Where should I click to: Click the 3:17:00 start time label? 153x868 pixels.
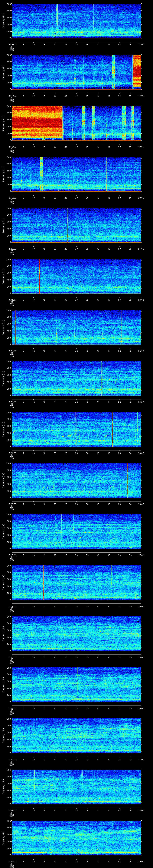click(12, 96)
